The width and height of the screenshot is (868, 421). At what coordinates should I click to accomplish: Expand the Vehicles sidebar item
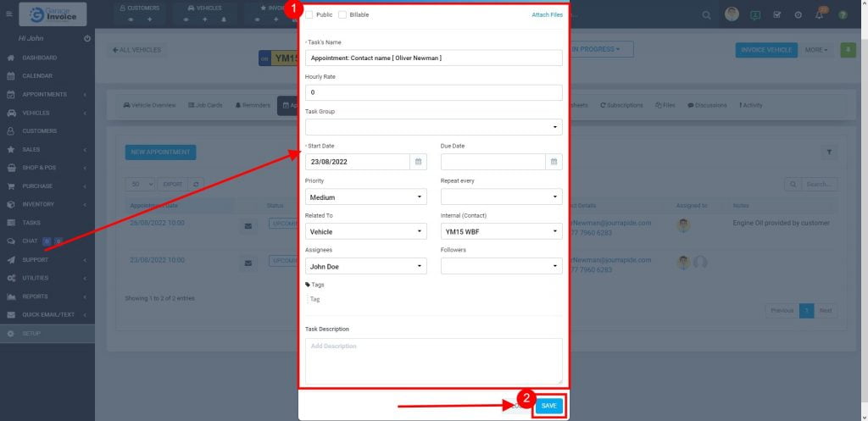click(x=47, y=113)
